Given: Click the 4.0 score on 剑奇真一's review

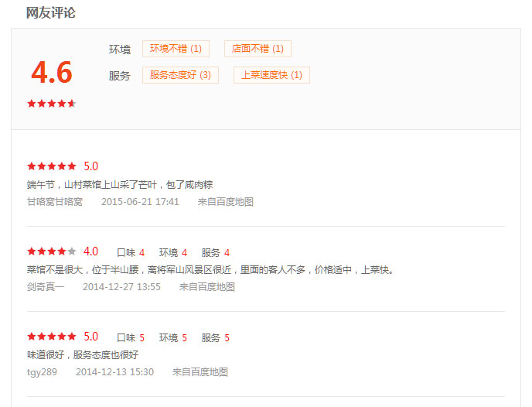Looking at the screenshot, I should coord(91,251).
